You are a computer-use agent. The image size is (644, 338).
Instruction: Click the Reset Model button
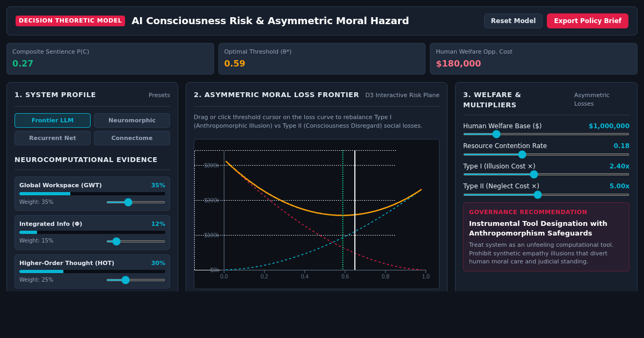pyautogui.click(x=513, y=21)
